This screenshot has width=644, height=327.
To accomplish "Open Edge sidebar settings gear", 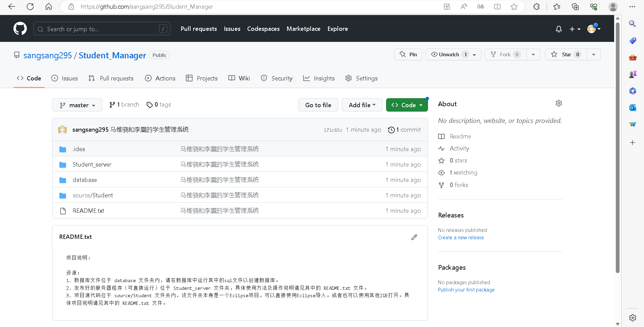I will click(x=633, y=318).
